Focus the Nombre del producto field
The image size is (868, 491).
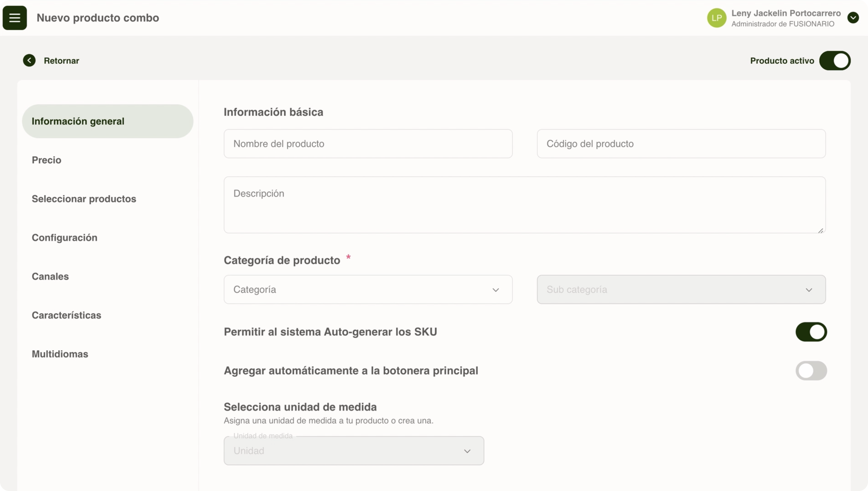(368, 144)
